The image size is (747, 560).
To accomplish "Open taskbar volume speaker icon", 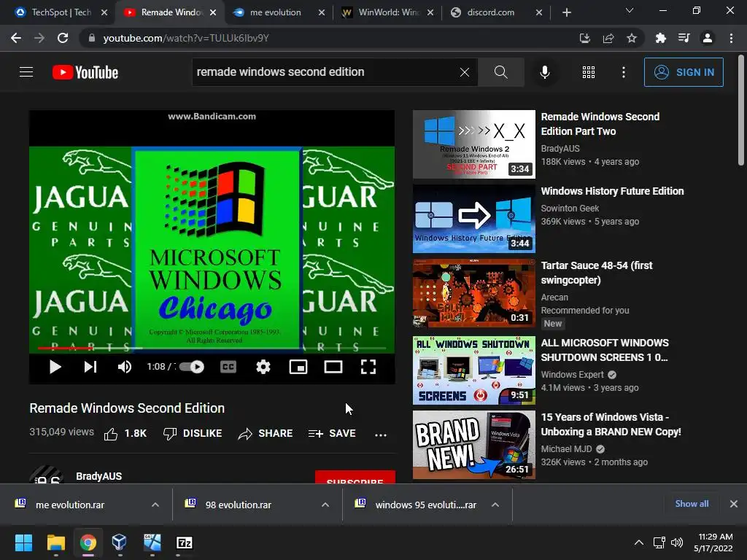I will [676, 542].
